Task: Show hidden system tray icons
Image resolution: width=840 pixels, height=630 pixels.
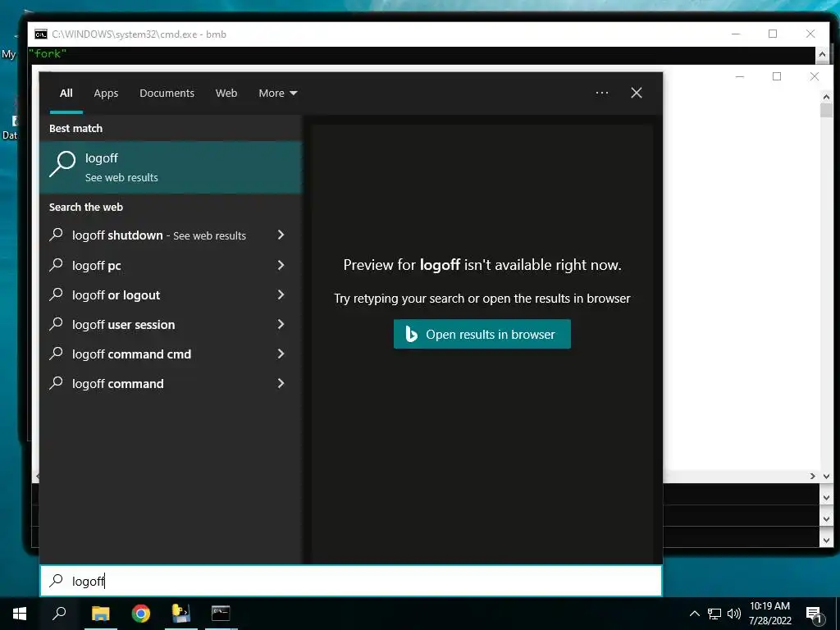Action: [x=694, y=614]
